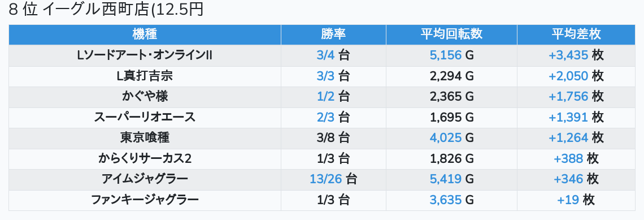Image resolution: width=644 pixels, height=220 pixels.
Task: Click the 機種 column header
Action: point(145,34)
